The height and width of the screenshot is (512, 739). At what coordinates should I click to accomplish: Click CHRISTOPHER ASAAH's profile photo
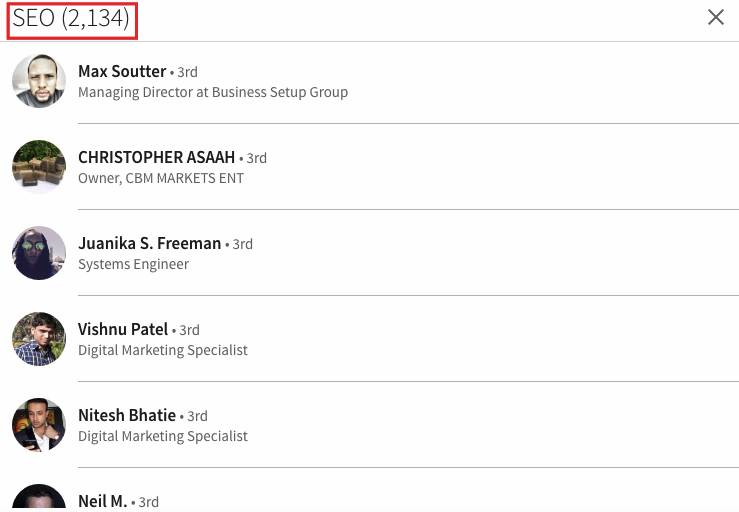click(x=39, y=167)
